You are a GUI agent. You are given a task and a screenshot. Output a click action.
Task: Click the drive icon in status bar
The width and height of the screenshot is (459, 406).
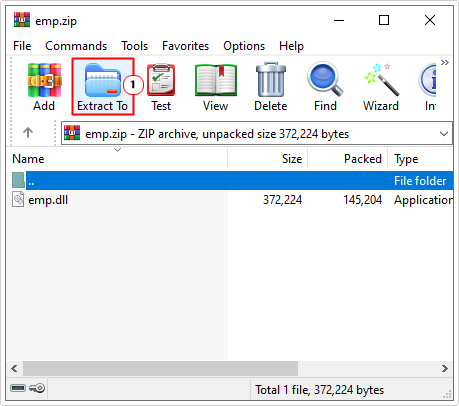point(18,388)
